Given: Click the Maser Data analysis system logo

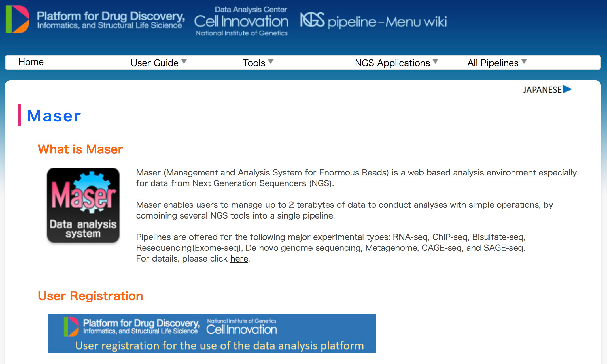Looking at the screenshot, I should [x=83, y=205].
